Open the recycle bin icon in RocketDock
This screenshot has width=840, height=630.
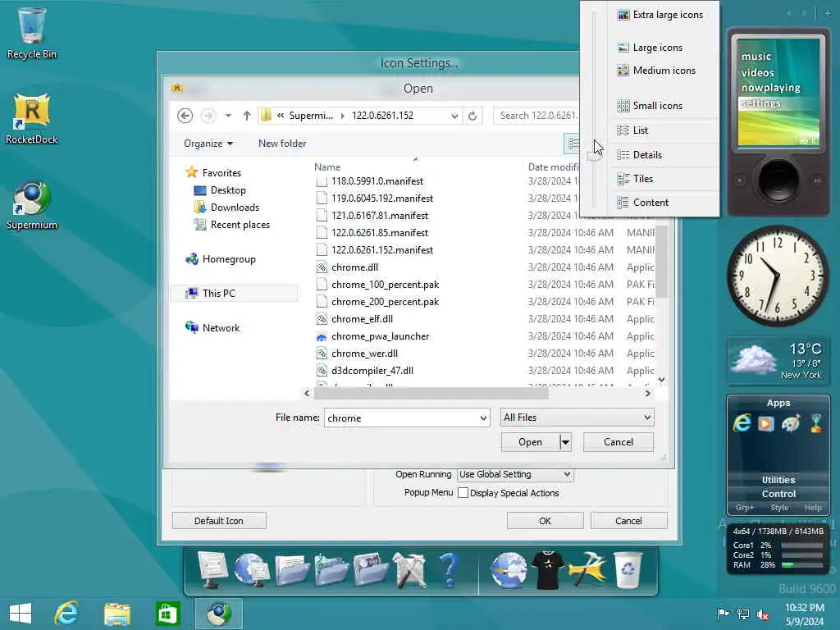[628, 570]
